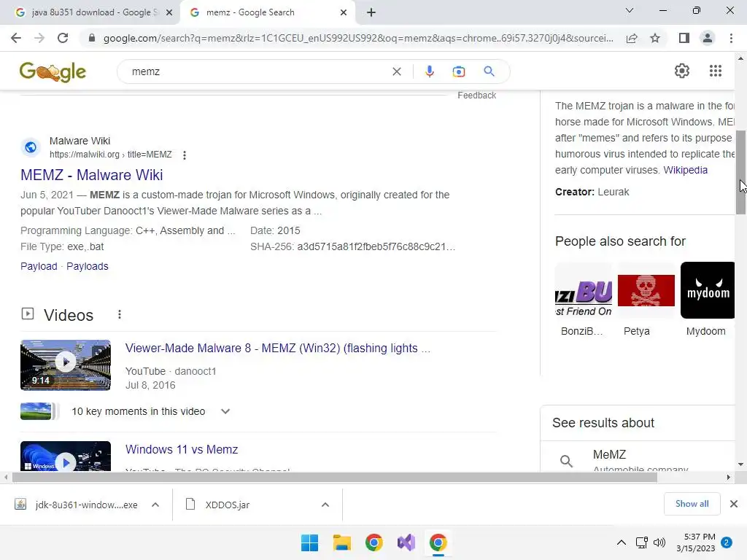The width and height of the screenshot is (747, 560).
Task: Open Viewer-Made Malware 8 video link
Action: 278,348
